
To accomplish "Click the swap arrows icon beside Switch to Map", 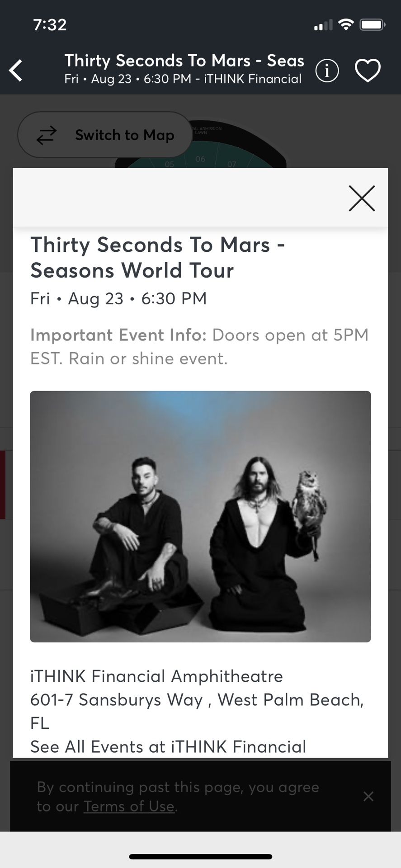I will click(47, 135).
